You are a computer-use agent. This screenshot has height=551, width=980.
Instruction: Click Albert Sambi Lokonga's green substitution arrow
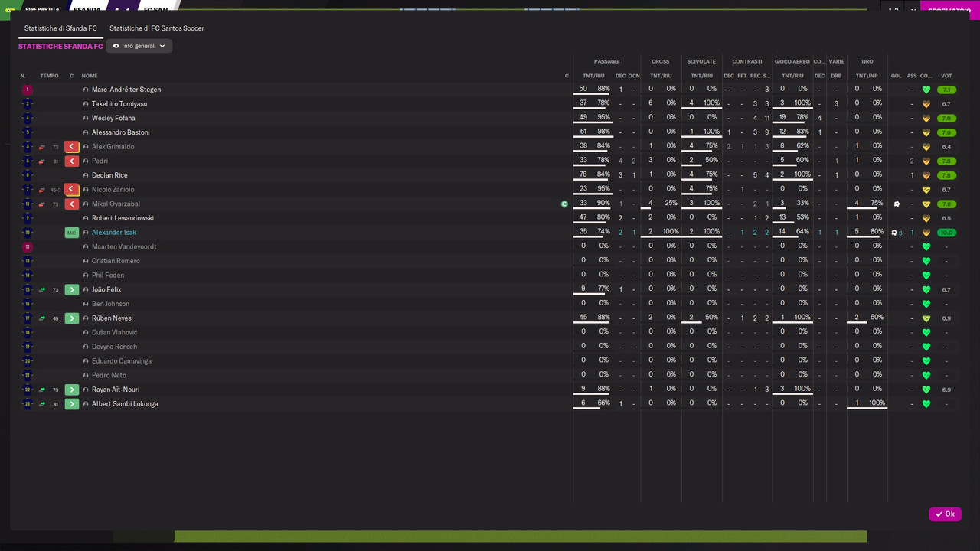tap(72, 404)
